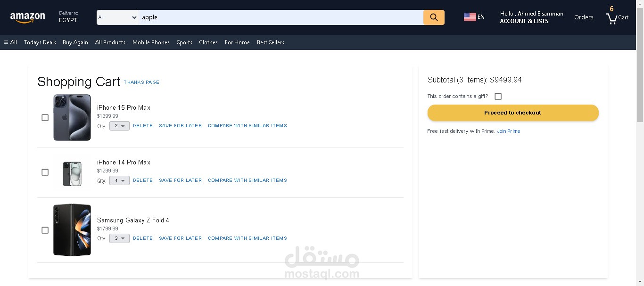Viewport: 644px width, 286px height.
Task: Open quantity dropdown for iPhone 14 Pro Max
Action: [x=119, y=180]
